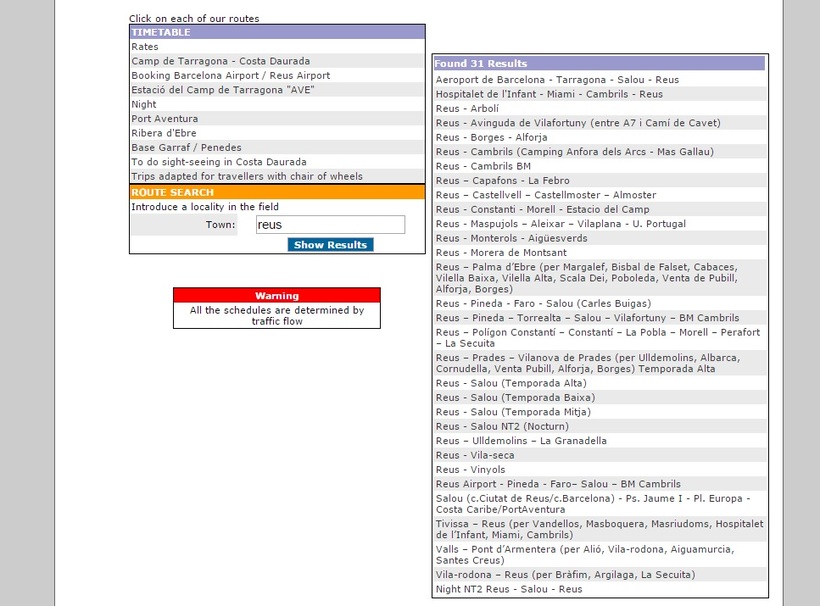This screenshot has width=820, height=606.
Task: Open Reus - Salou NT2 (Nocturn) route
Action: [x=502, y=426]
